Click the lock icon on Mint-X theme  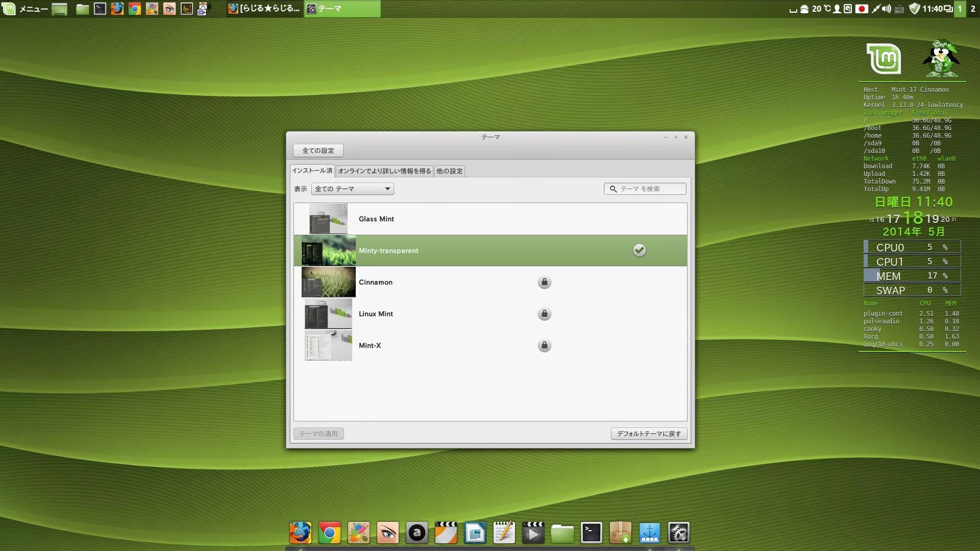point(544,345)
